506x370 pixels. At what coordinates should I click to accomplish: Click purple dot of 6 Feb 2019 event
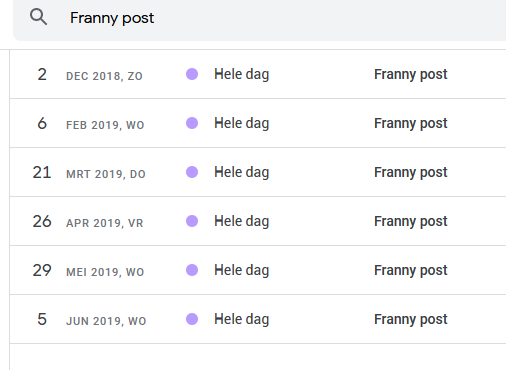(192, 123)
